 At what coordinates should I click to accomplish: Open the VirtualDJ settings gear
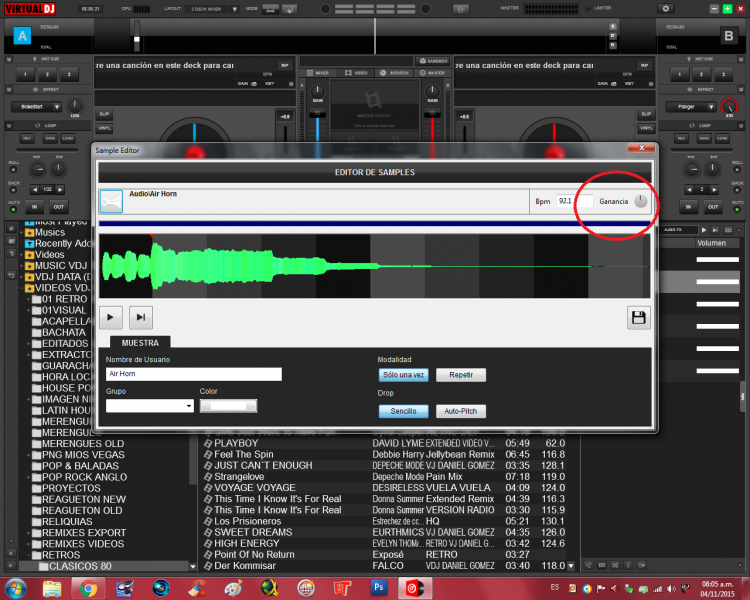tap(665, 9)
